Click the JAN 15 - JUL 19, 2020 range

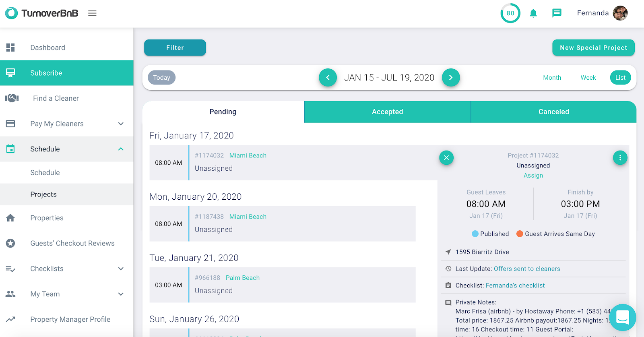[x=389, y=77]
